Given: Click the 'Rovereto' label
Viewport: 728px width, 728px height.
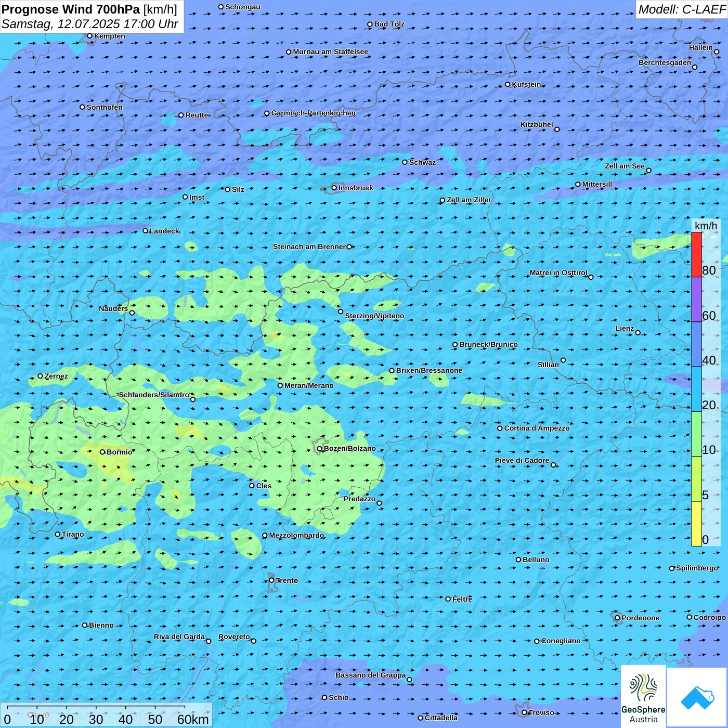Looking at the screenshot, I should point(234,636).
